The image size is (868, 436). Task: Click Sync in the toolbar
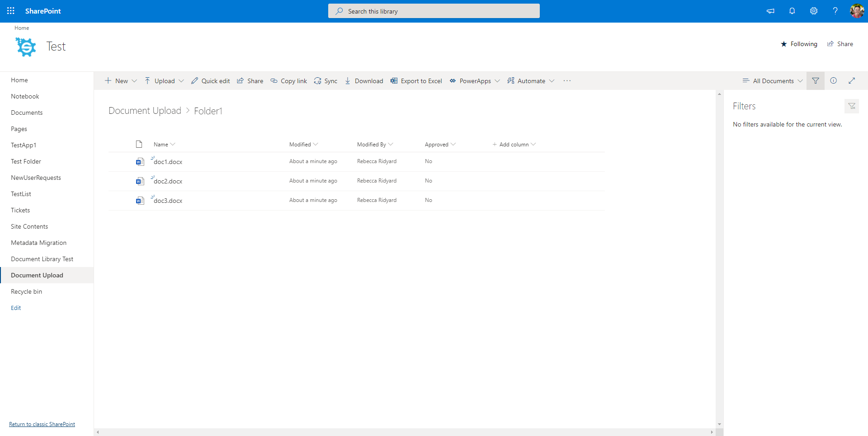click(325, 81)
